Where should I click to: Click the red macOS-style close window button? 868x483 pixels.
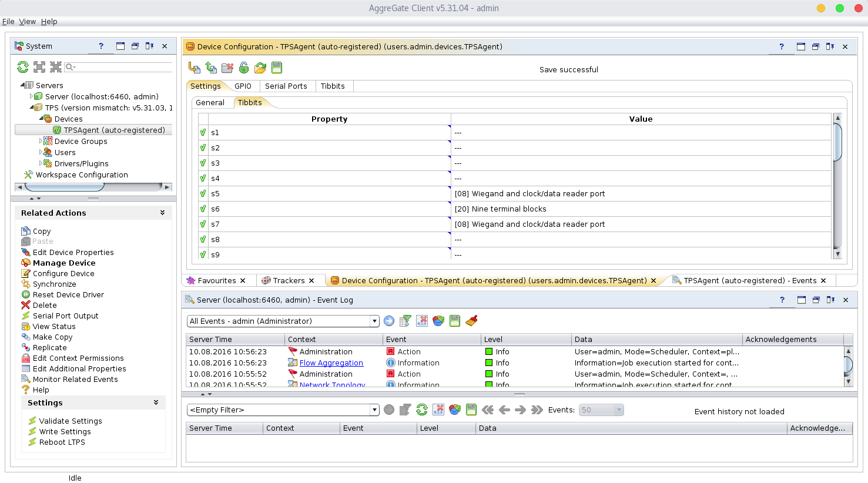coord(859,8)
